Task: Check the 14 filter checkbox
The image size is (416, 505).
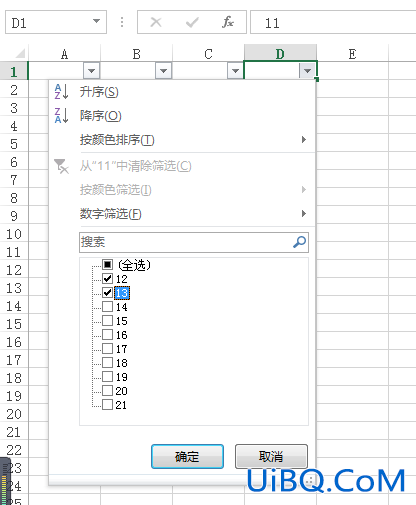Action: pos(107,307)
